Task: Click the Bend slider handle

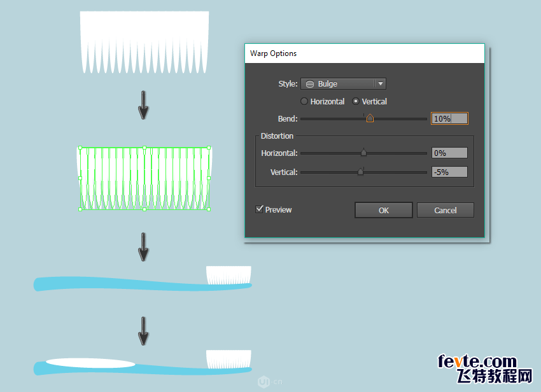Action: click(370, 118)
